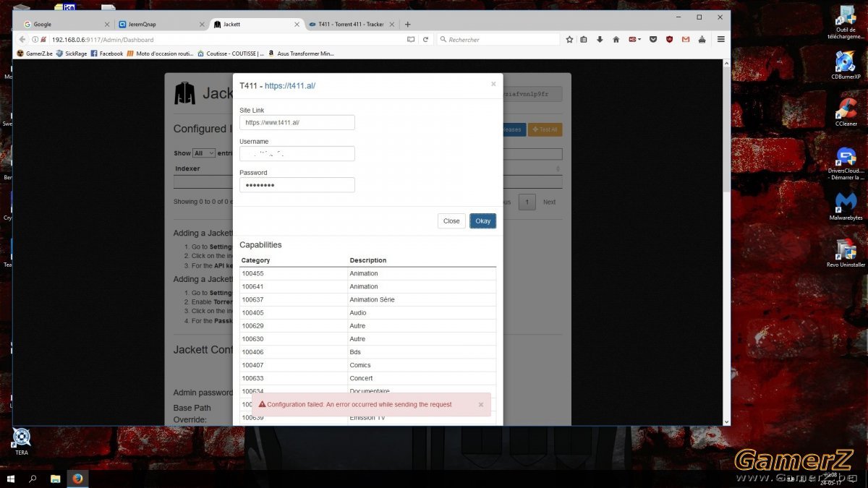Viewport: 868px width, 488px height.
Task: Switch to the JeremQnap tab
Action: pos(159,25)
